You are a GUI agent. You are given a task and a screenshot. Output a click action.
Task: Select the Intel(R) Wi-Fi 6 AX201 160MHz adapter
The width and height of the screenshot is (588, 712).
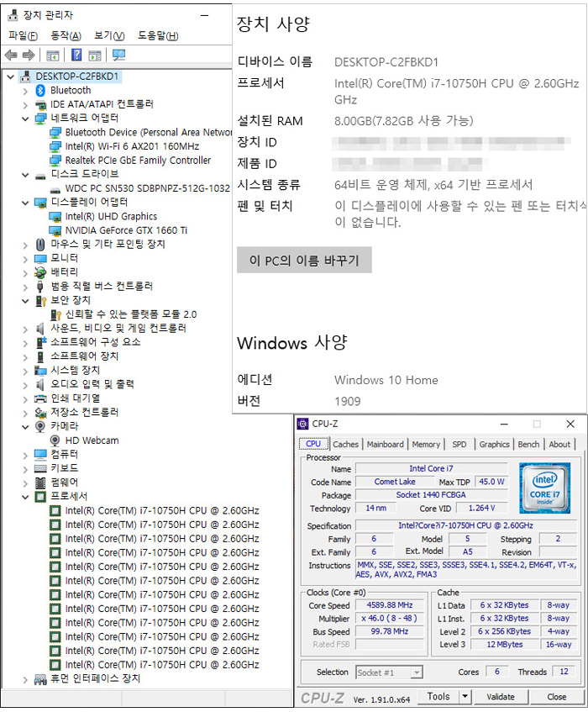[132, 146]
